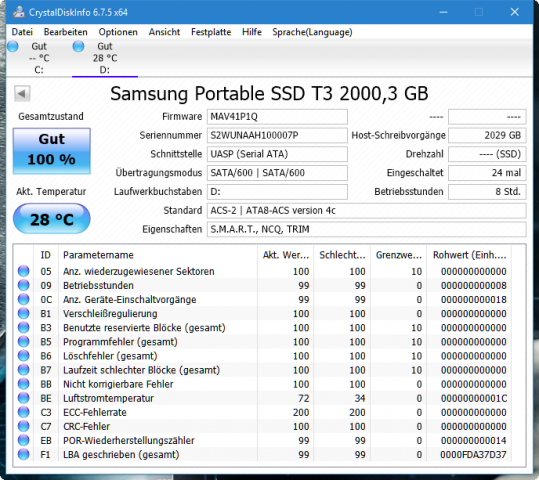The height and width of the screenshot is (480, 539).
Task: Click the Rohwert column header
Action: [x=469, y=255]
